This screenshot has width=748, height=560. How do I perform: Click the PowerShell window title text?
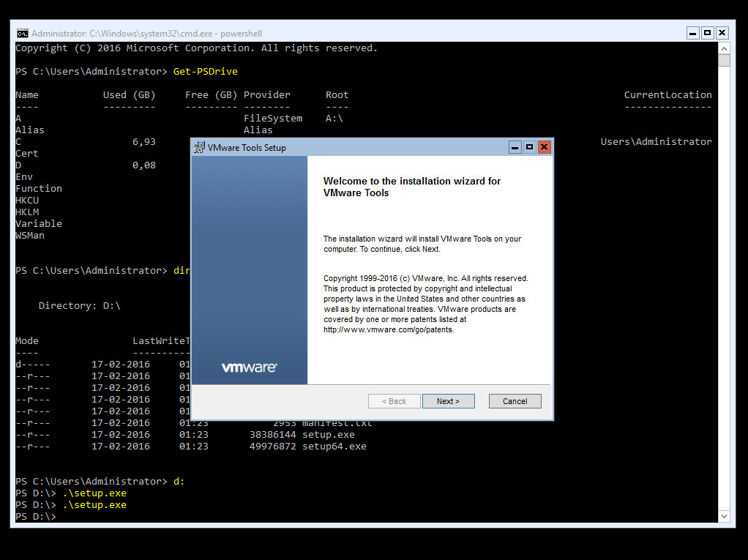click(147, 34)
